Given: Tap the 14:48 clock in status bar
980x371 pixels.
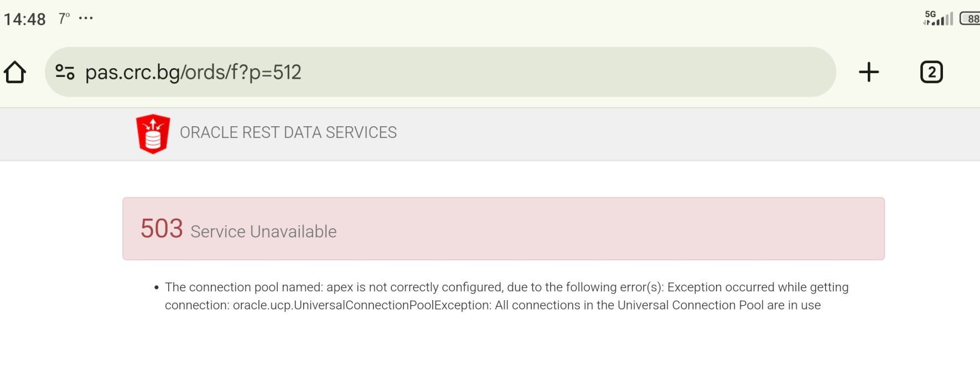Looking at the screenshot, I should click(25, 19).
